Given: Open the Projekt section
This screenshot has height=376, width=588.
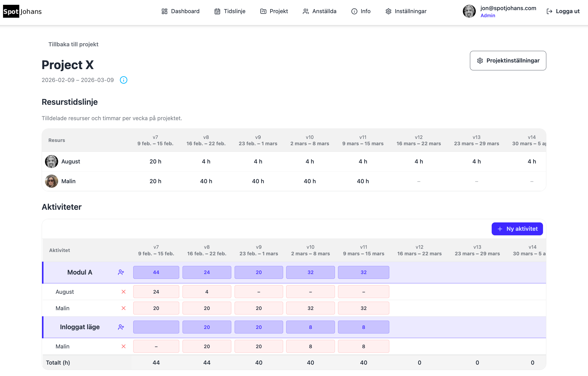Looking at the screenshot, I should click(x=274, y=11).
